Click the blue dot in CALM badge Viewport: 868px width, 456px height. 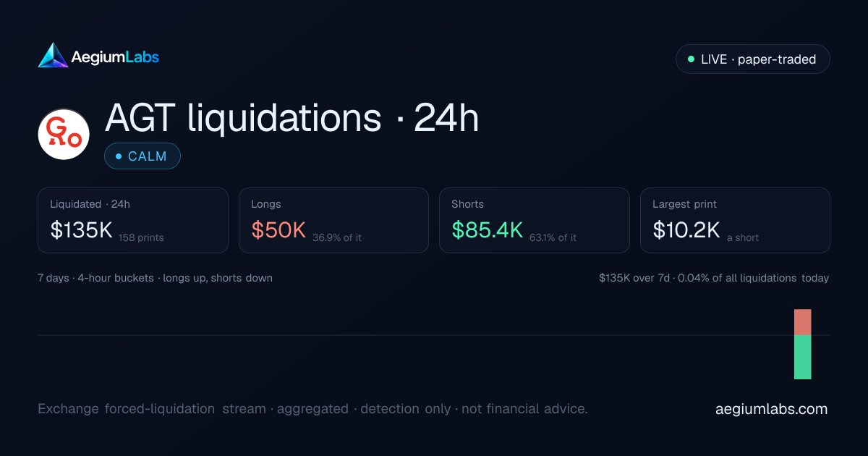coord(119,156)
